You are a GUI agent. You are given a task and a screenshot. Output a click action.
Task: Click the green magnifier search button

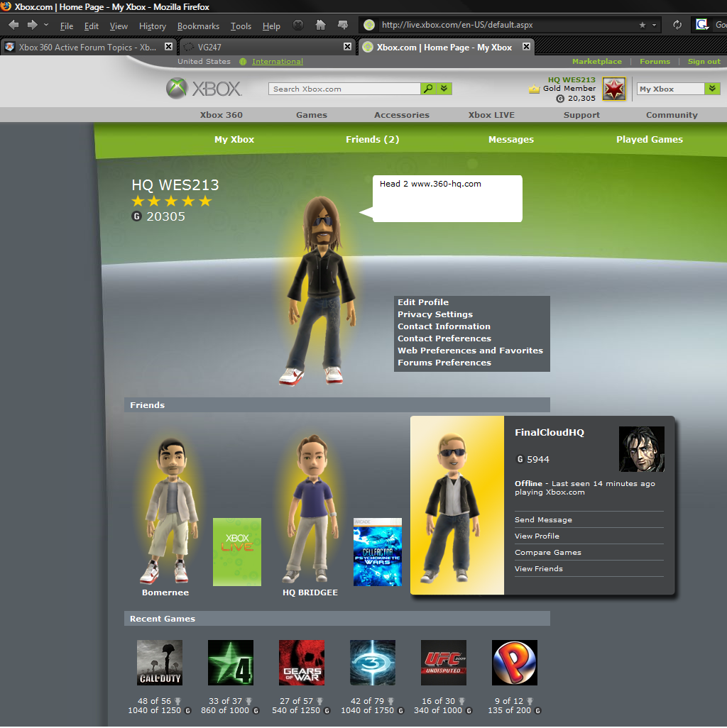428,89
